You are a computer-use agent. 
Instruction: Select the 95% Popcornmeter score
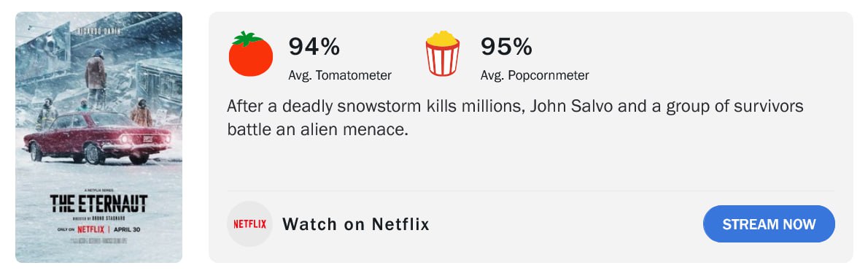point(506,47)
